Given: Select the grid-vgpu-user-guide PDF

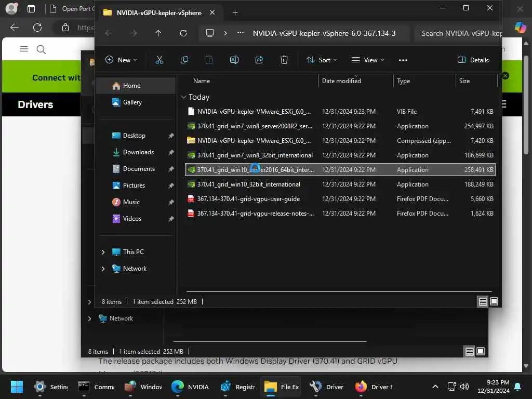Looking at the screenshot, I should (x=340, y=199).
